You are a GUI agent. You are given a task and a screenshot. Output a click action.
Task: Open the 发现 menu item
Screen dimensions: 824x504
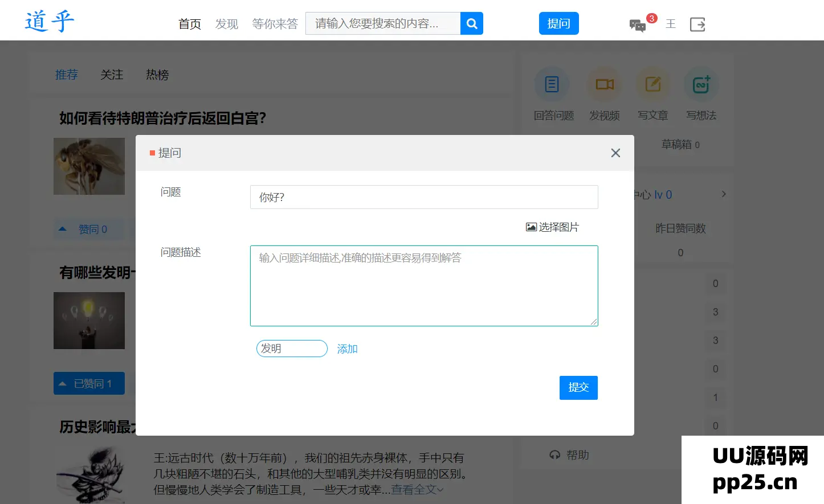coord(226,24)
